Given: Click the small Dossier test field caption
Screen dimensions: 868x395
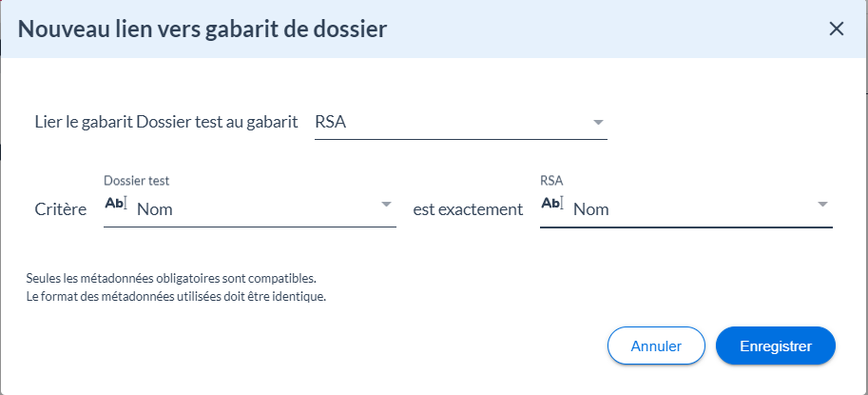Looking at the screenshot, I should 136,180.
